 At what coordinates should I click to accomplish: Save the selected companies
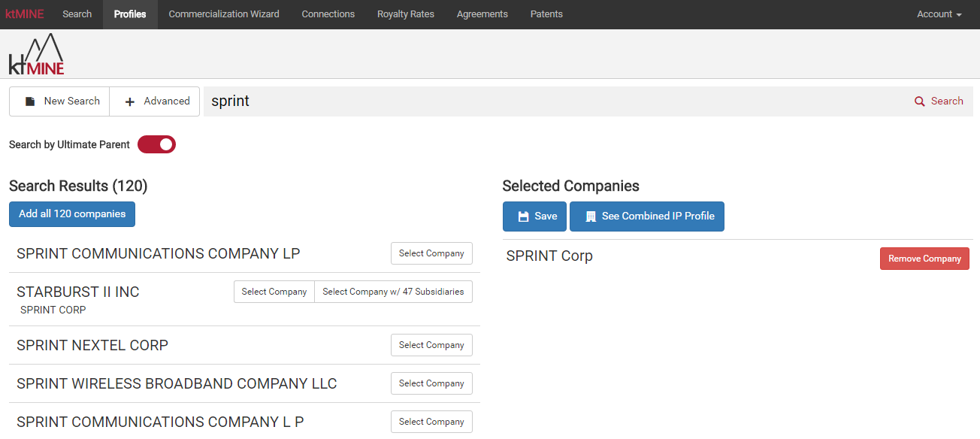point(534,216)
